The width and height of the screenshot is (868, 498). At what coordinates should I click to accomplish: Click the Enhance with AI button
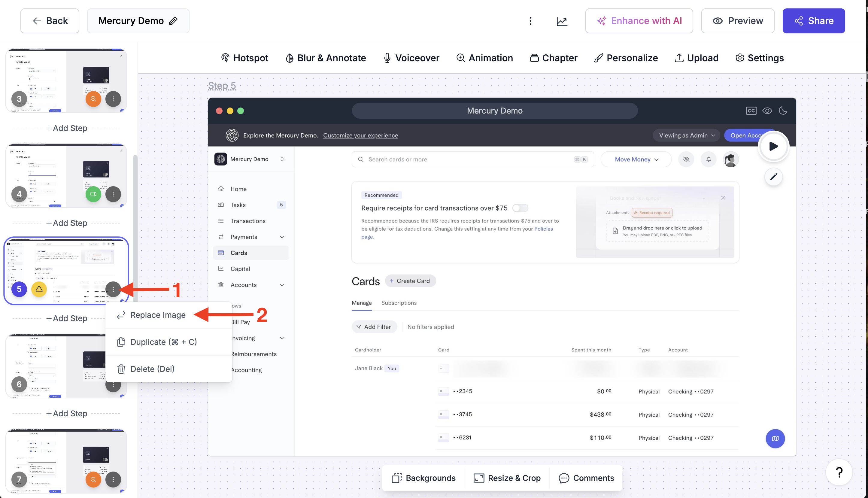639,21
